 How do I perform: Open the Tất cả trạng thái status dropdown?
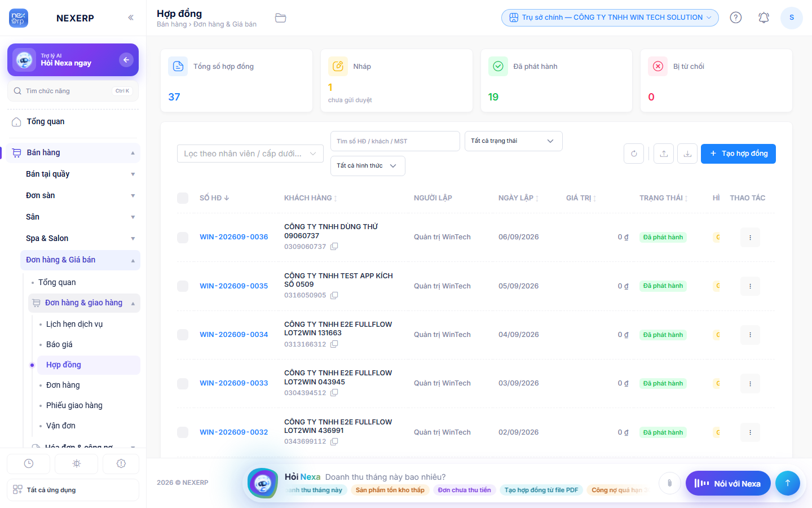pyautogui.click(x=513, y=141)
